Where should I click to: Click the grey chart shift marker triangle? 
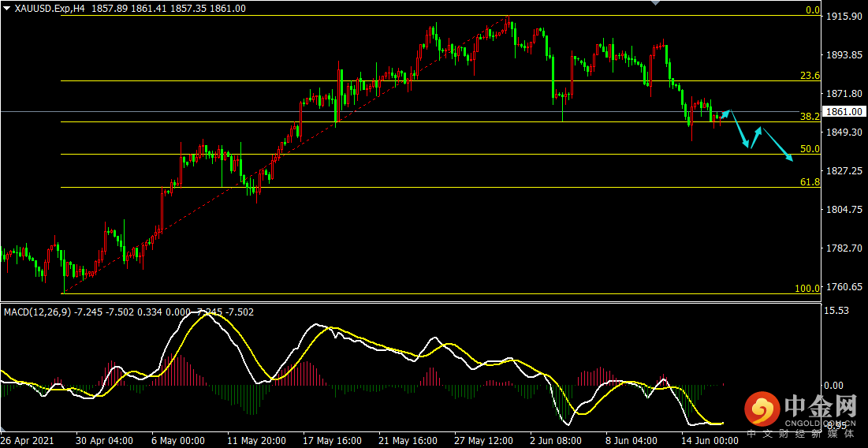click(x=655, y=3)
